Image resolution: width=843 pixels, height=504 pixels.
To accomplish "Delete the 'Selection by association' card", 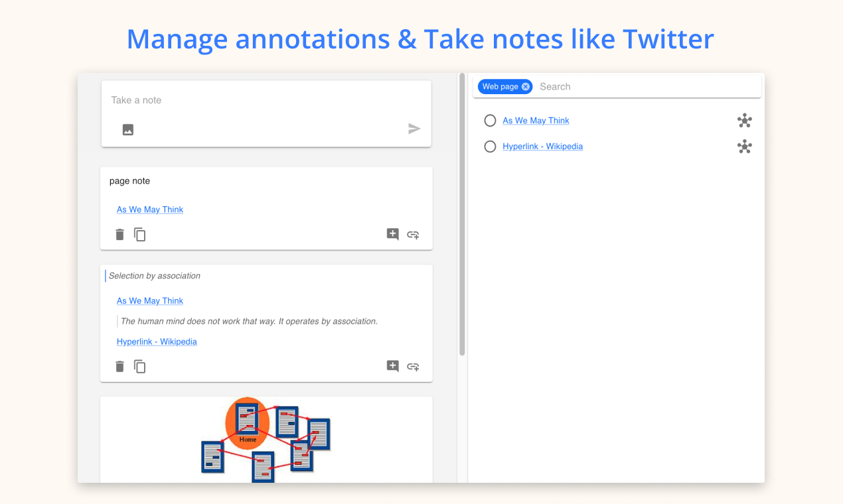I will (x=119, y=366).
